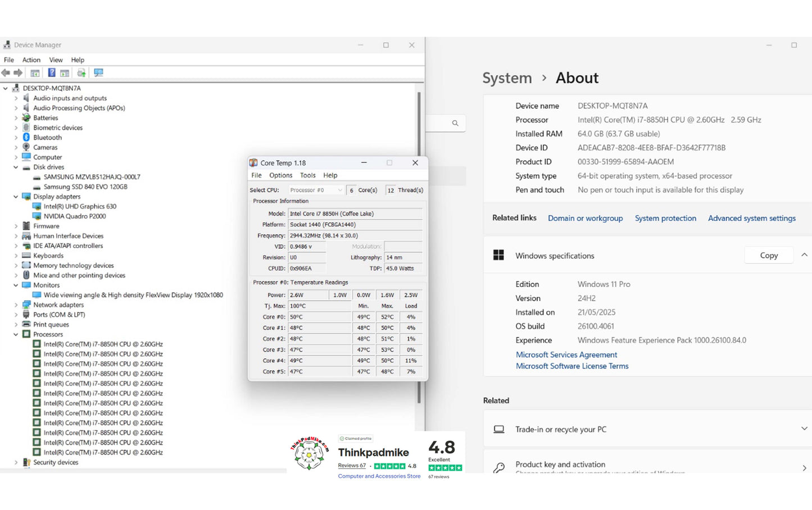
Task: Click the search magnifier icon in Settings
Action: tap(455, 123)
